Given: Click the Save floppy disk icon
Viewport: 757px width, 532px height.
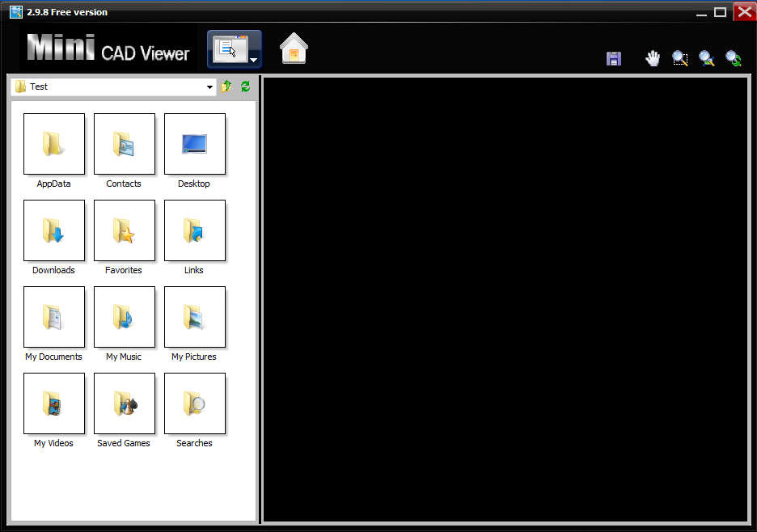Looking at the screenshot, I should (x=614, y=58).
